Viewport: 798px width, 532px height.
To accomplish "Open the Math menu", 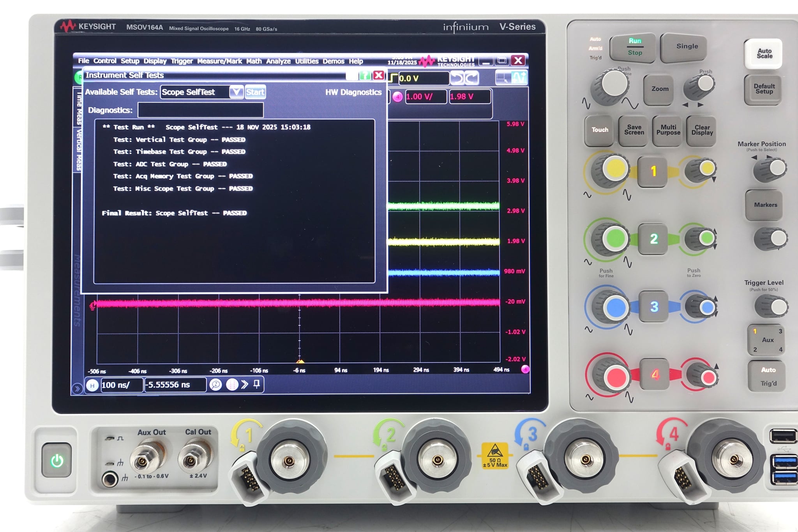I will point(254,61).
